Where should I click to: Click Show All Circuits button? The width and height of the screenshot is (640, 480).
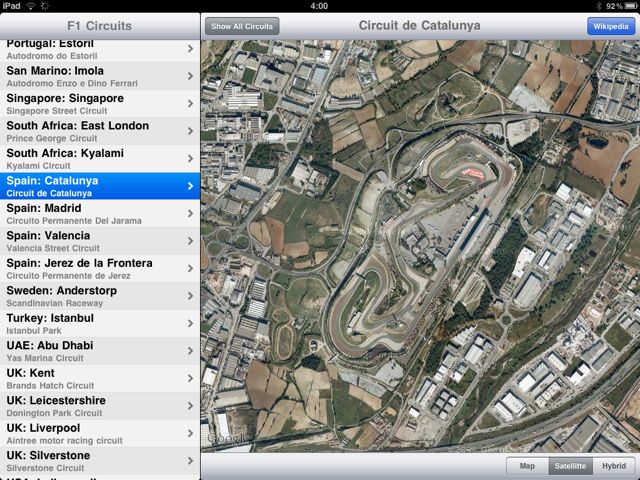242,26
